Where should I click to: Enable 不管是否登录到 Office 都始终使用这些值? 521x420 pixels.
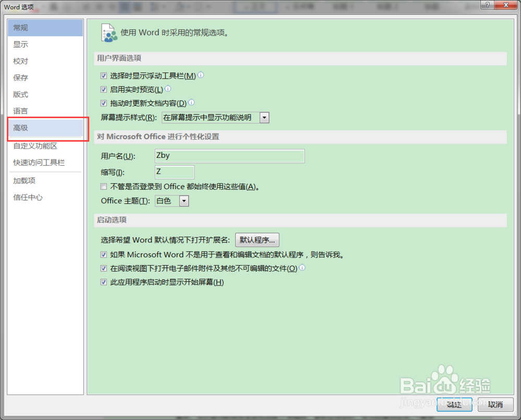pyautogui.click(x=104, y=187)
